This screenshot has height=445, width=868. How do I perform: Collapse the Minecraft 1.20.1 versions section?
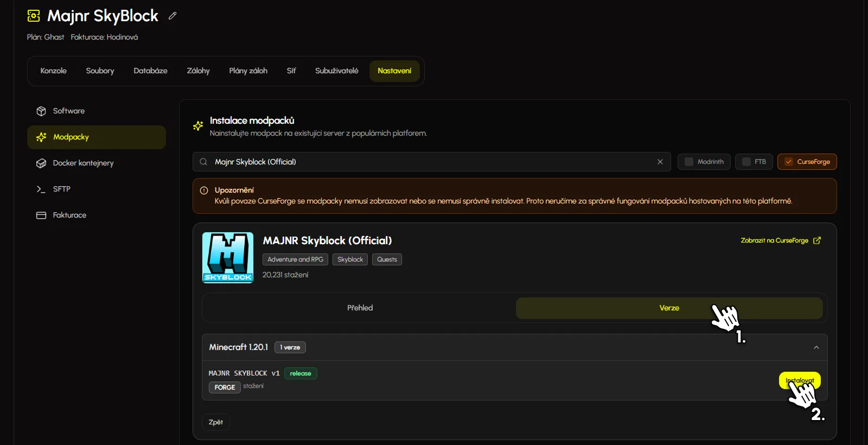click(816, 347)
